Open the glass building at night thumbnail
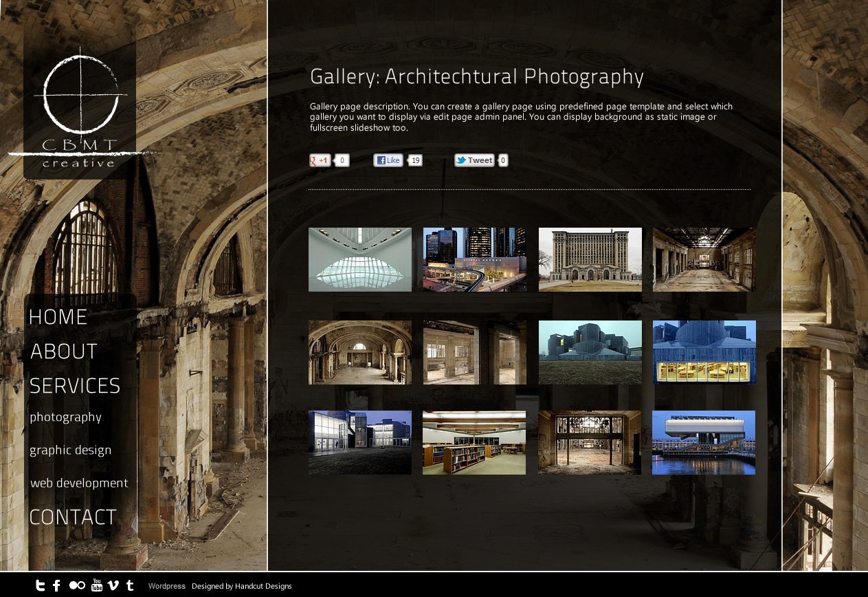Image resolution: width=868 pixels, height=597 pixels. 360,443
